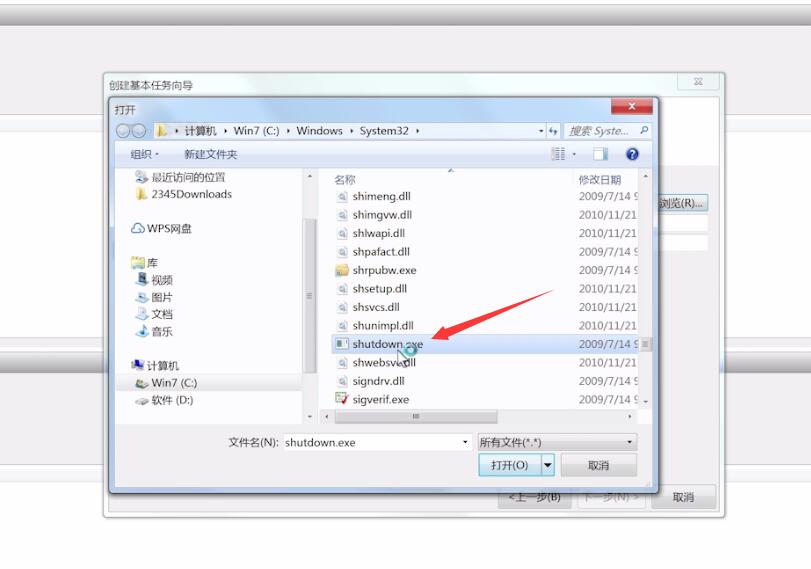Screen dimensions: 811x569
Task: Select the file shsvcs.dll
Action: point(376,307)
